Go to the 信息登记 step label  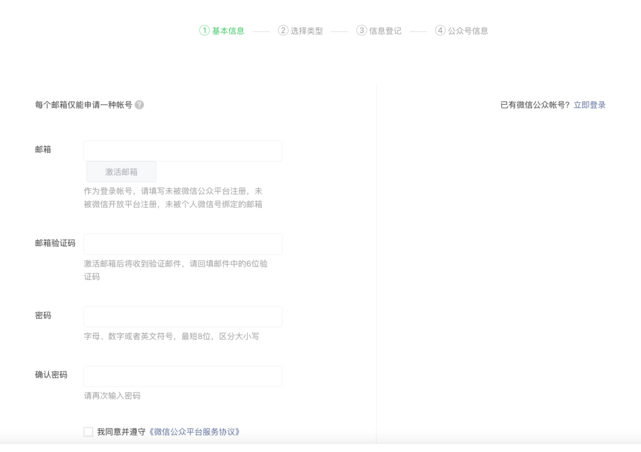click(x=385, y=31)
